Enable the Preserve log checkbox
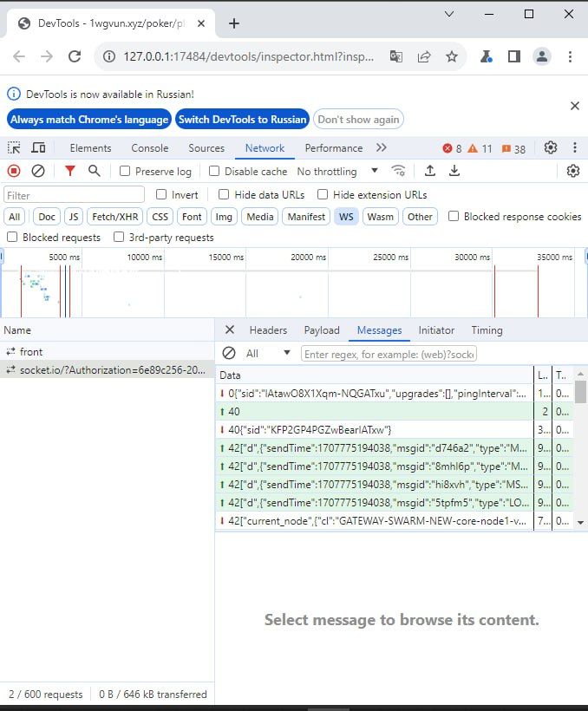Viewport: 588px width, 711px height. (x=125, y=172)
